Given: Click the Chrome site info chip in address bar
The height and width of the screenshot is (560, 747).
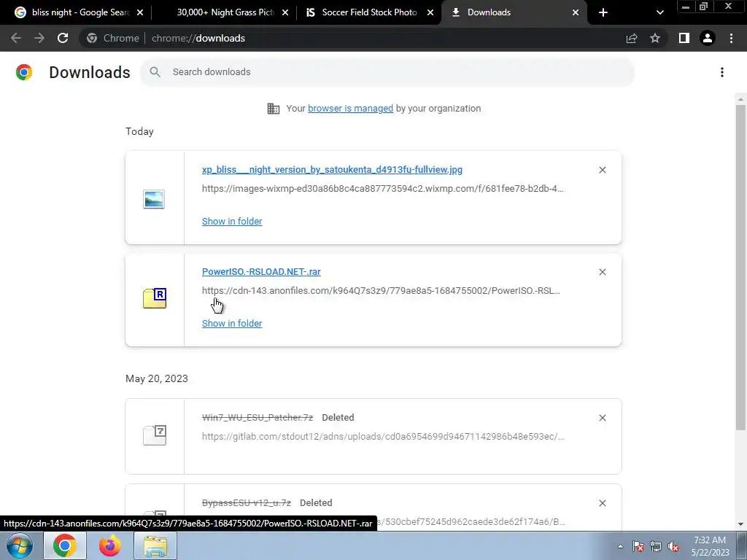Looking at the screenshot, I should [113, 38].
